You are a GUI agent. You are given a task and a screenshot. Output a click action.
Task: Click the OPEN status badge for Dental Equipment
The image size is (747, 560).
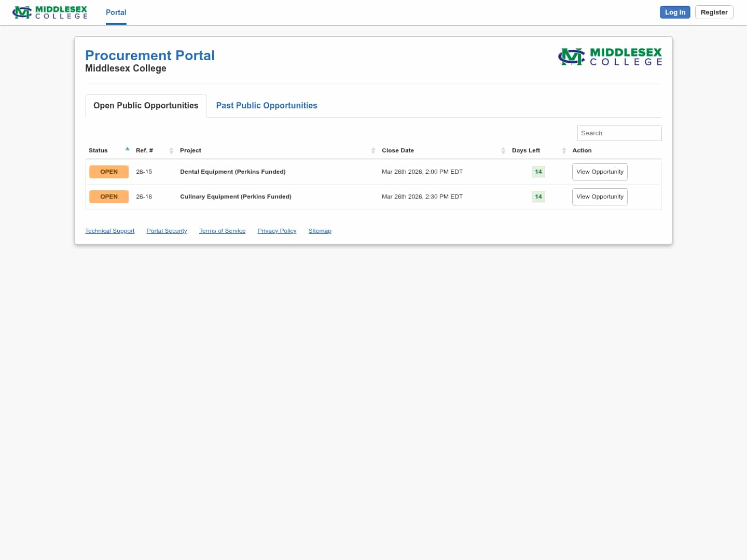(109, 172)
